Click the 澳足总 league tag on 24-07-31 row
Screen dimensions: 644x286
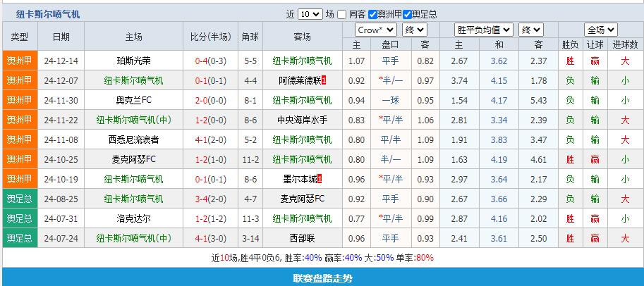(19, 219)
